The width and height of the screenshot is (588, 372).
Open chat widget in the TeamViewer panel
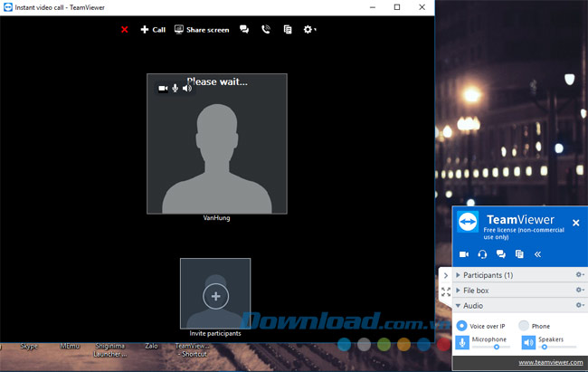(x=500, y=254)
